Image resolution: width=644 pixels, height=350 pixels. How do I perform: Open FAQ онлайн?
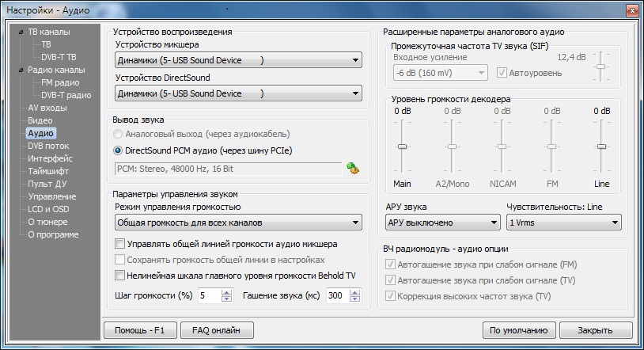[x=216, y=329]
